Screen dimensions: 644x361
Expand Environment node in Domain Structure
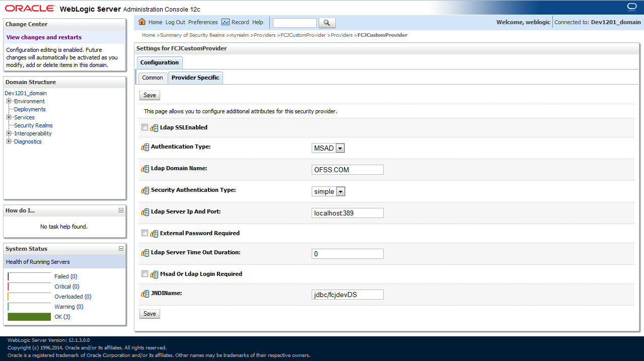(x=9, y=101)
